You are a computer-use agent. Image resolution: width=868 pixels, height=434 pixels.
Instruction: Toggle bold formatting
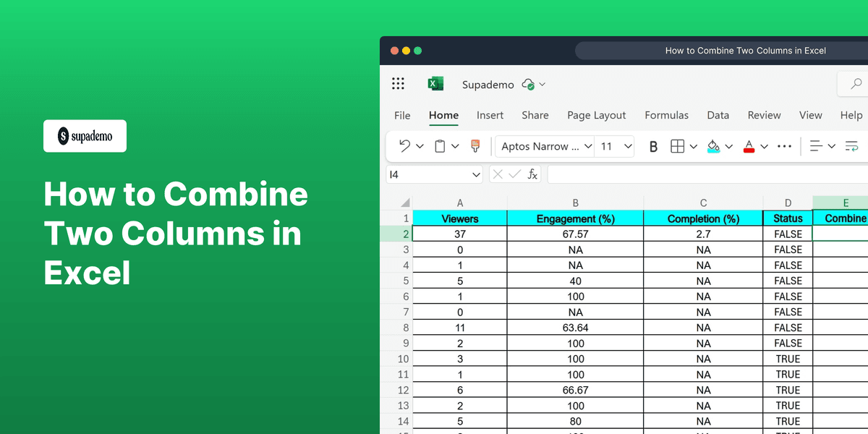(653, 146)
